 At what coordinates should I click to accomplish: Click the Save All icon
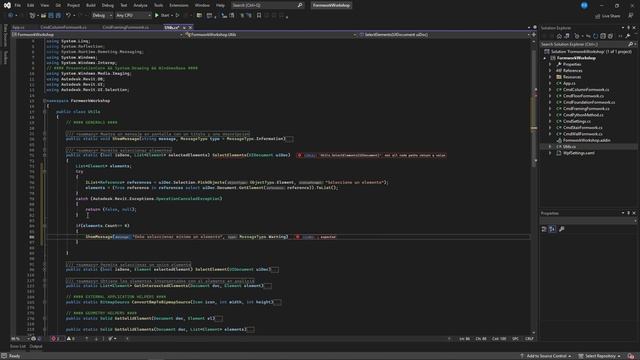(x=58, y=16)
